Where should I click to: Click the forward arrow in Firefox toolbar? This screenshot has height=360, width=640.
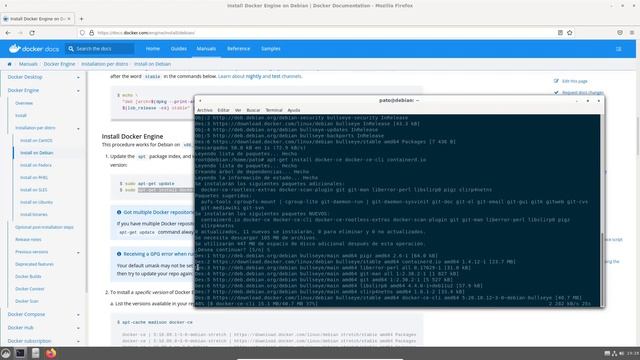[20, 33]
